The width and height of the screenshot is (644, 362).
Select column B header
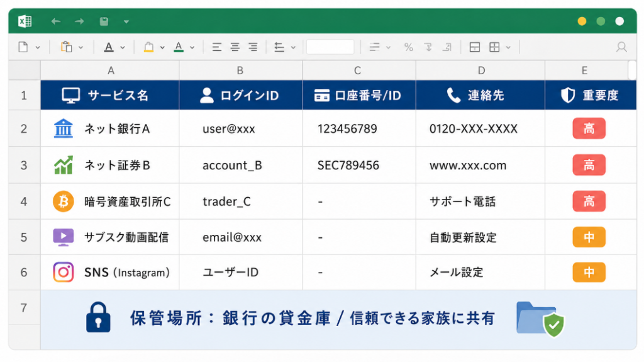pyautogui.click(x=241, y=71)
